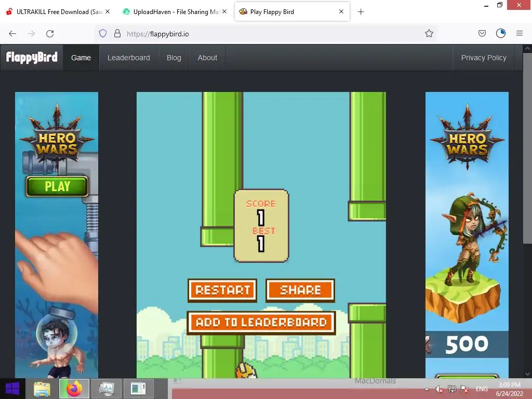Click the RESTART game button
532x399 pixels.
pyautogui.click(x=222, y=290)
